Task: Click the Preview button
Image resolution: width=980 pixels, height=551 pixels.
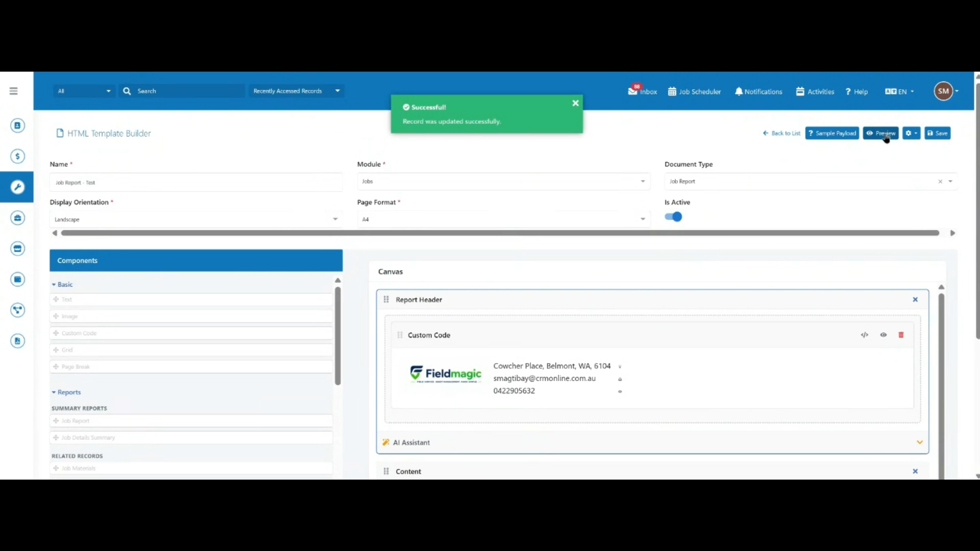Action: 880,133
